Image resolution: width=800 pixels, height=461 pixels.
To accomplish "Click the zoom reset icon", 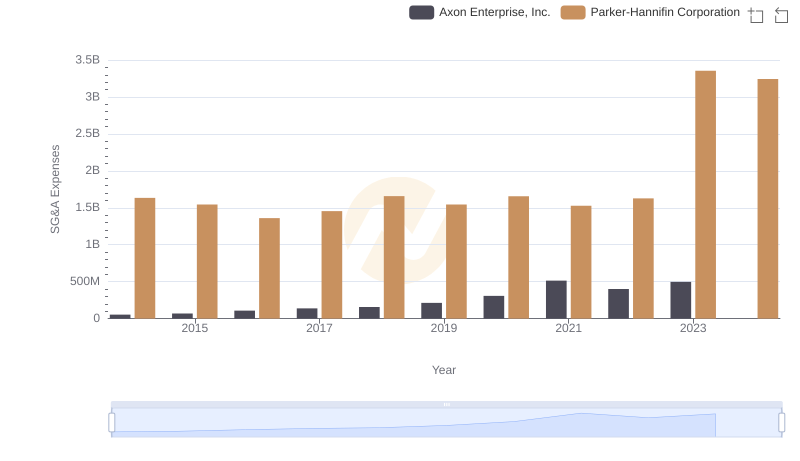I will tap(781, 15).
